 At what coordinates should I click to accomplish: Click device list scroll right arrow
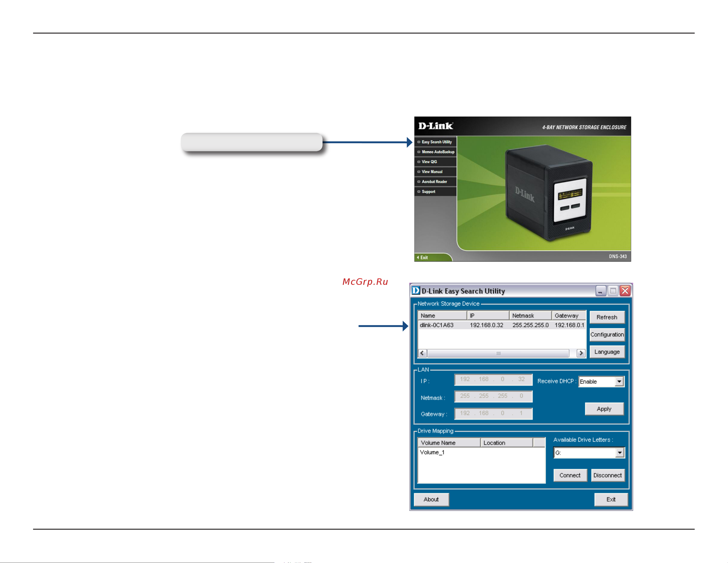581,353
